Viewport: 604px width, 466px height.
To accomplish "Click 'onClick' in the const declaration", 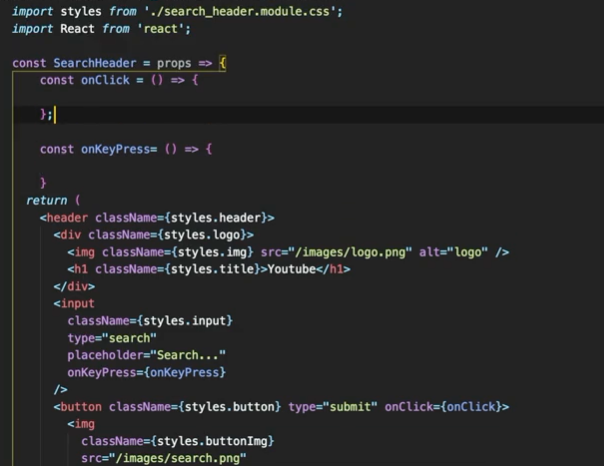I will coord(105,80).
